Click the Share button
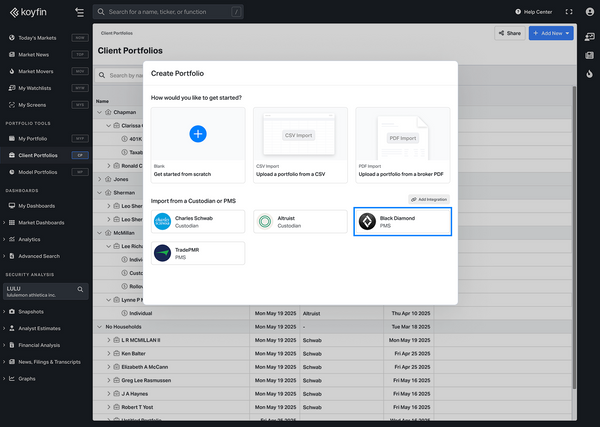This screenshot has width=600, height=427. click(x=510, y=33)
